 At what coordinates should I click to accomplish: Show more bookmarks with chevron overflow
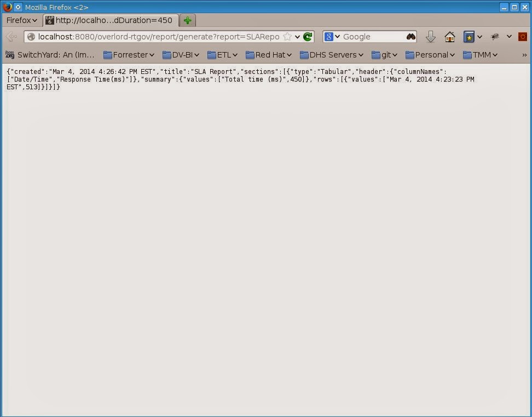coord(524,55)
